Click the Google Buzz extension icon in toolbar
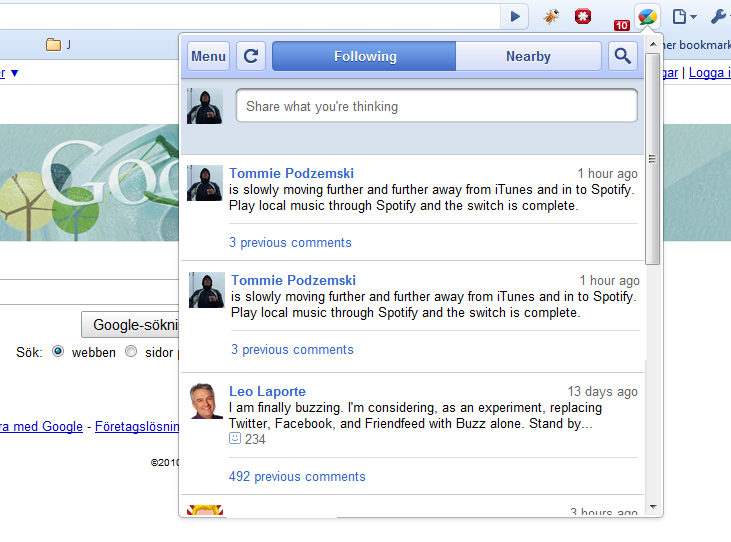Viewport: 731px width, 542px height. (648, 17)
